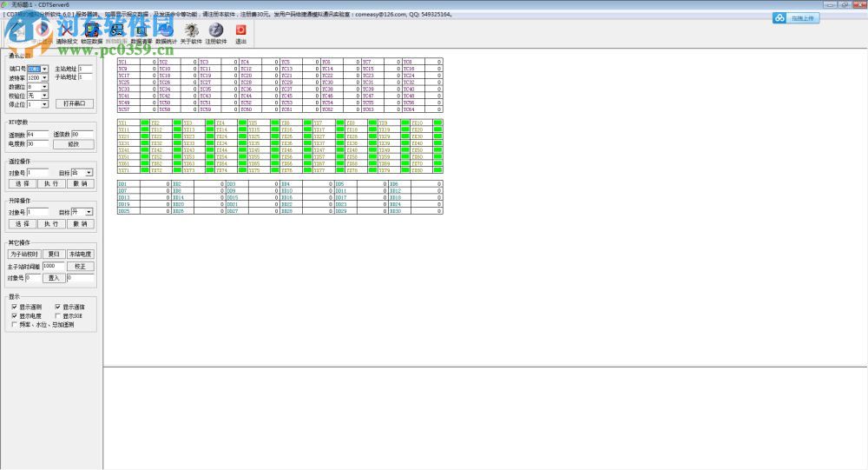Toggle the 显示遥测 checkbox

pyautogui.click(x=15, y=307)
